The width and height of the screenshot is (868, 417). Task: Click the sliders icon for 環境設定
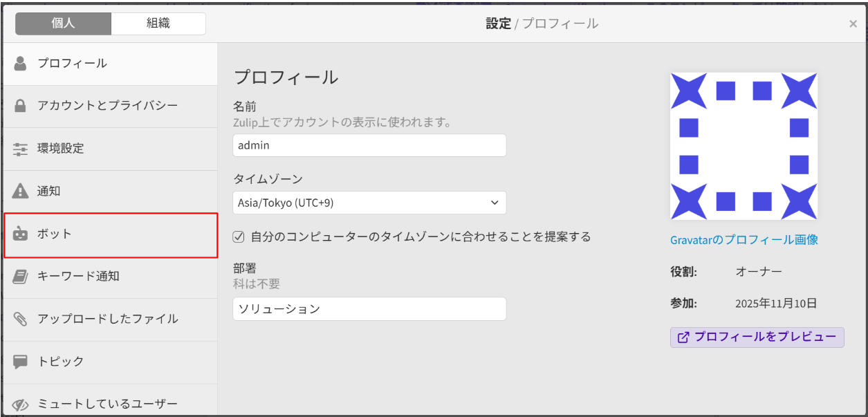coord(21,149)
